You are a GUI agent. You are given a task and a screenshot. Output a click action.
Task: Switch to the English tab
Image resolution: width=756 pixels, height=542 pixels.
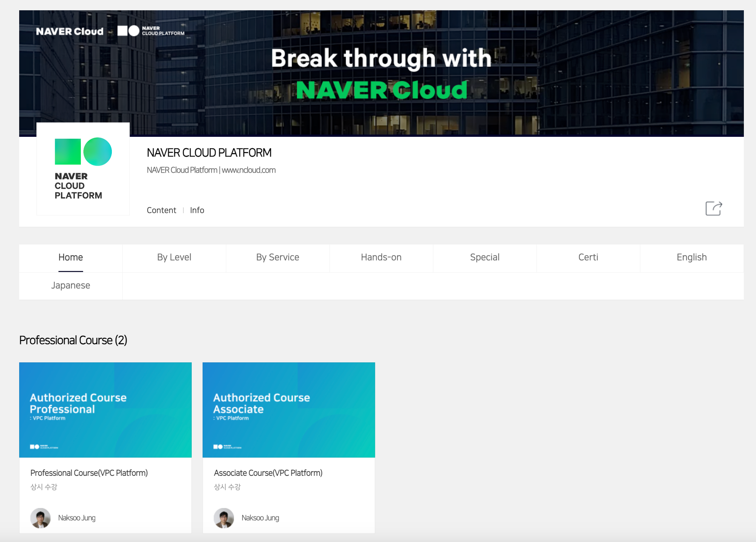click(x=692, y=257)
